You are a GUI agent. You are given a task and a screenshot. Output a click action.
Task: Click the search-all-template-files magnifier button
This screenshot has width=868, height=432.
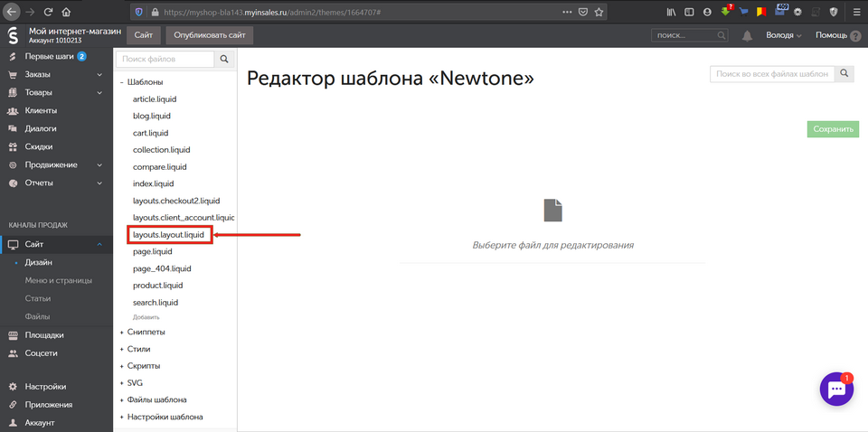click(844, 74)
